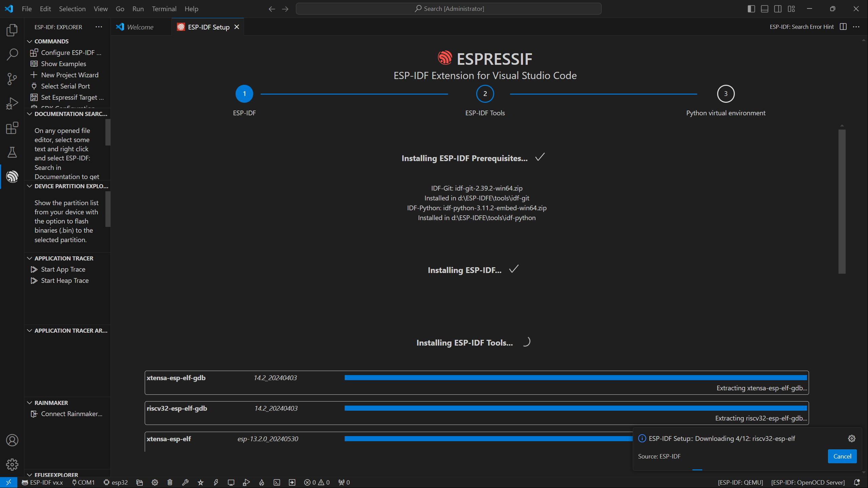Open the Terminal menu
This screenshot has width=868, height=488.
[x=164, y=9]
